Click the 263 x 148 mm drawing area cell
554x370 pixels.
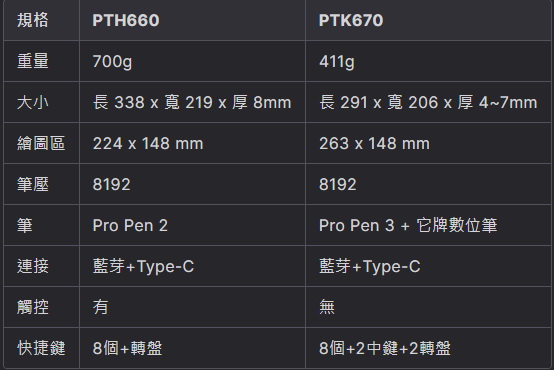428,143
